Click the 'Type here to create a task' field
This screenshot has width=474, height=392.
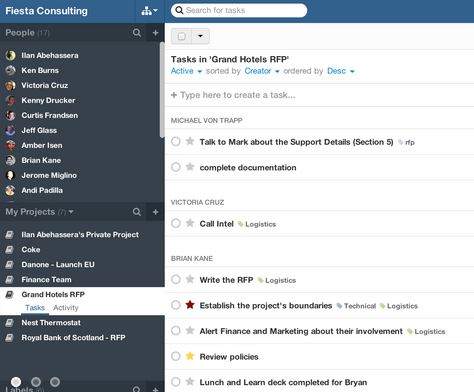coord(319,95)
